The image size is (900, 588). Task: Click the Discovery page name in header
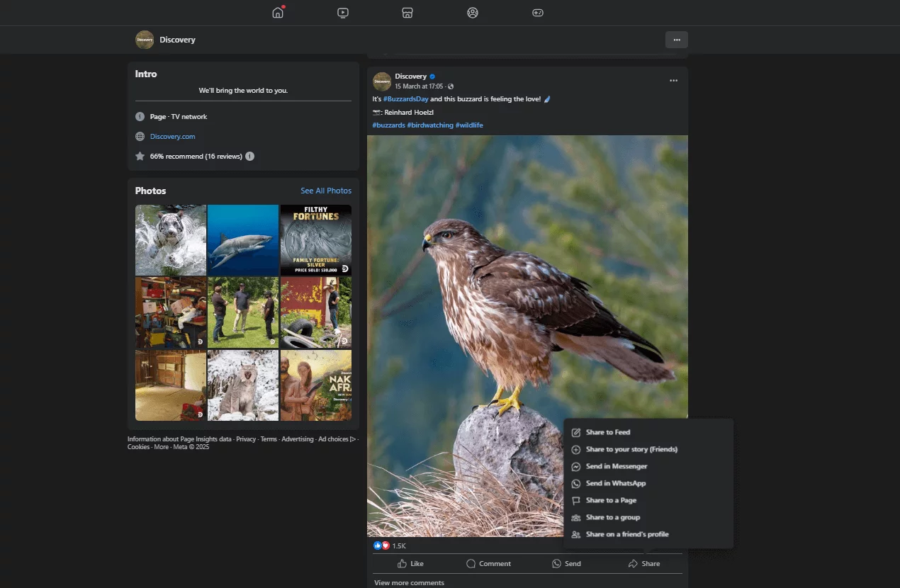tap(177, 40)
